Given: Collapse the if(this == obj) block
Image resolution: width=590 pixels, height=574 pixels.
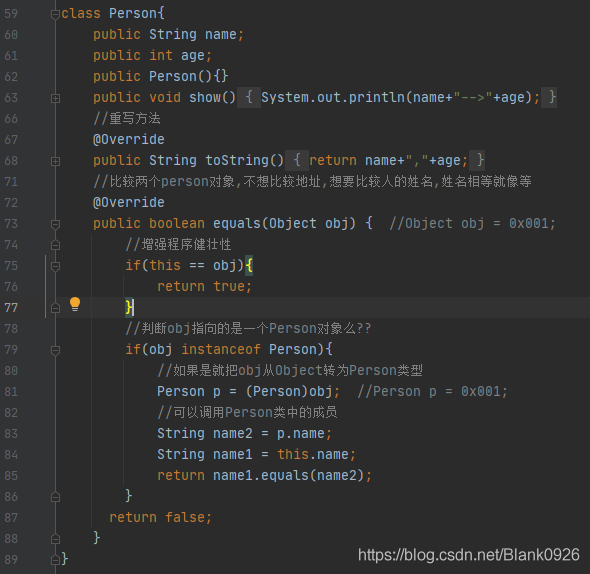Looking at the screenshot, I should 55,266.
